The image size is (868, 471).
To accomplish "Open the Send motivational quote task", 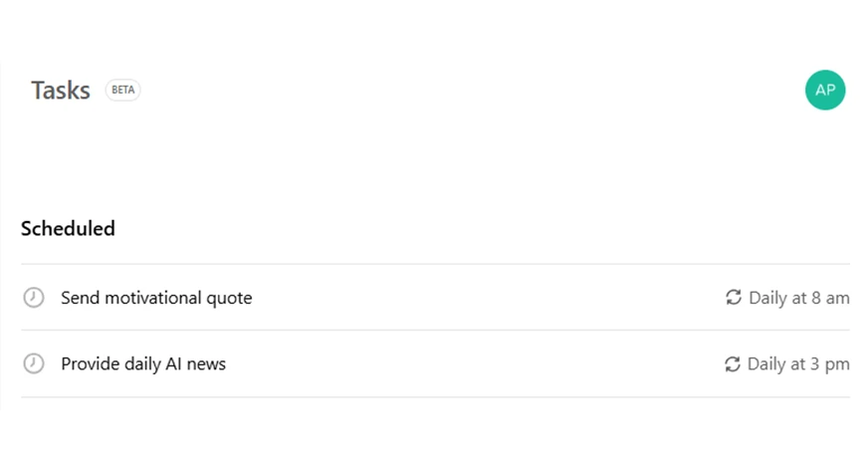I will (435, 297).
